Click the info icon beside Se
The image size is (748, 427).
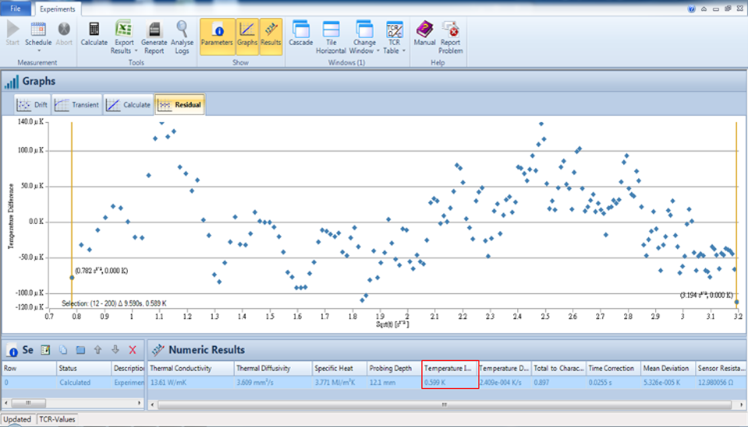pos(12,351)
